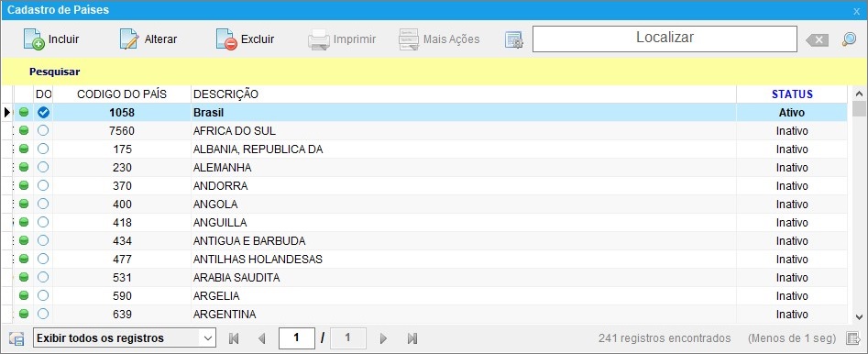Click green status dot of ARGENTINA row
This screenshot has height=354, width=868.
tap(24, 315)
